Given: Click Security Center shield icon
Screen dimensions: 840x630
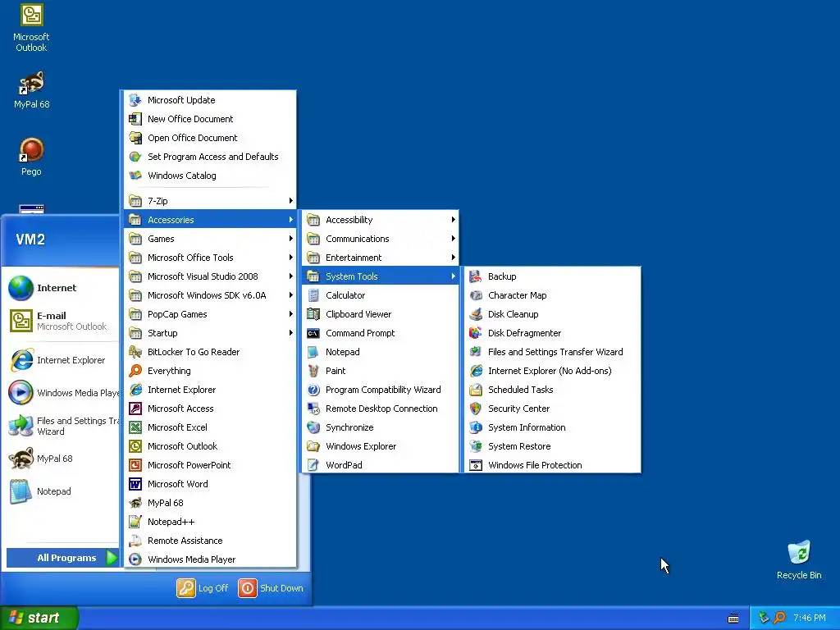Looking at the screenshot, I should point(476,409).
